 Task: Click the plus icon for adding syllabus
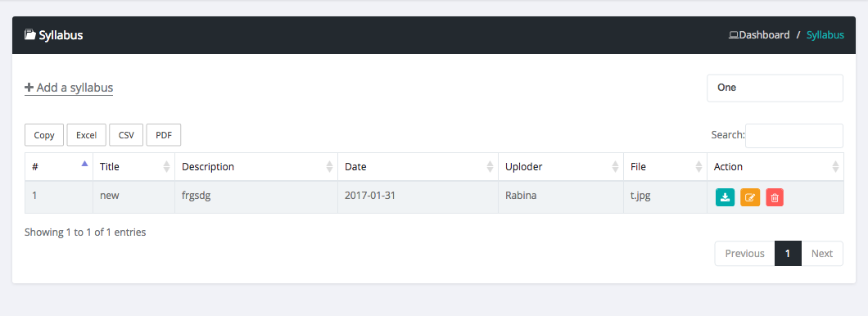point(29,88)
